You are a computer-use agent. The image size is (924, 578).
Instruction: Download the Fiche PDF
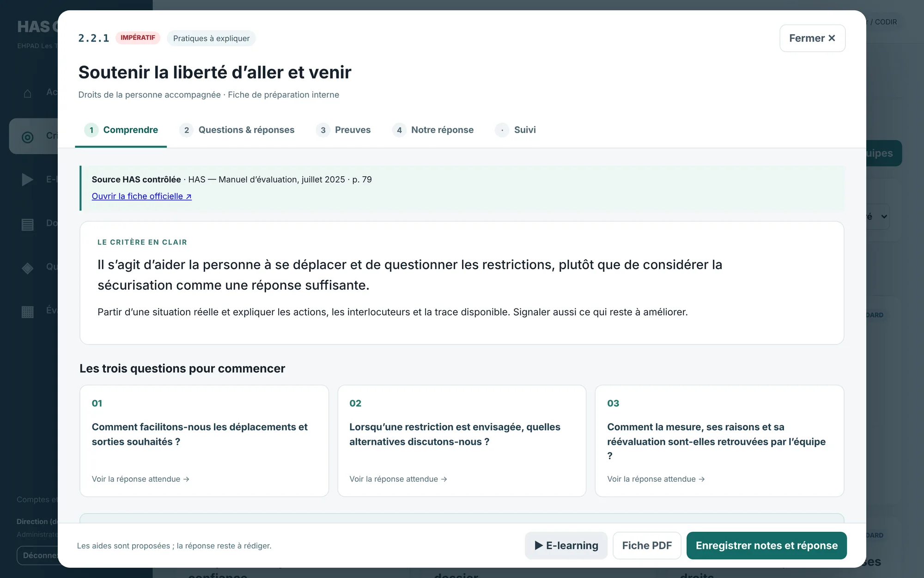[x=647, y=546]
